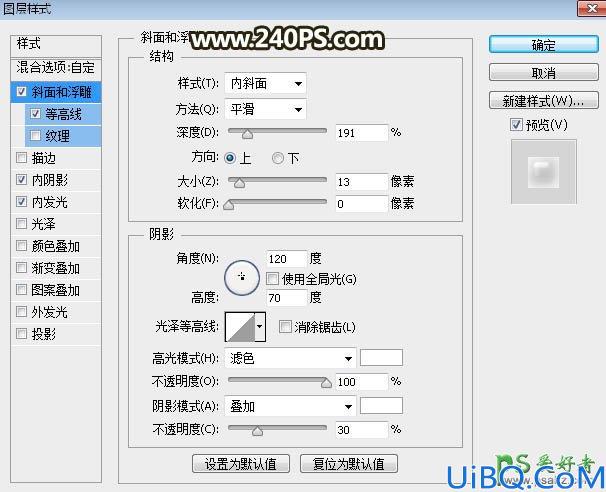Click the style preview thumbnail
Viewport: 606px width, 492px height.
543,172
